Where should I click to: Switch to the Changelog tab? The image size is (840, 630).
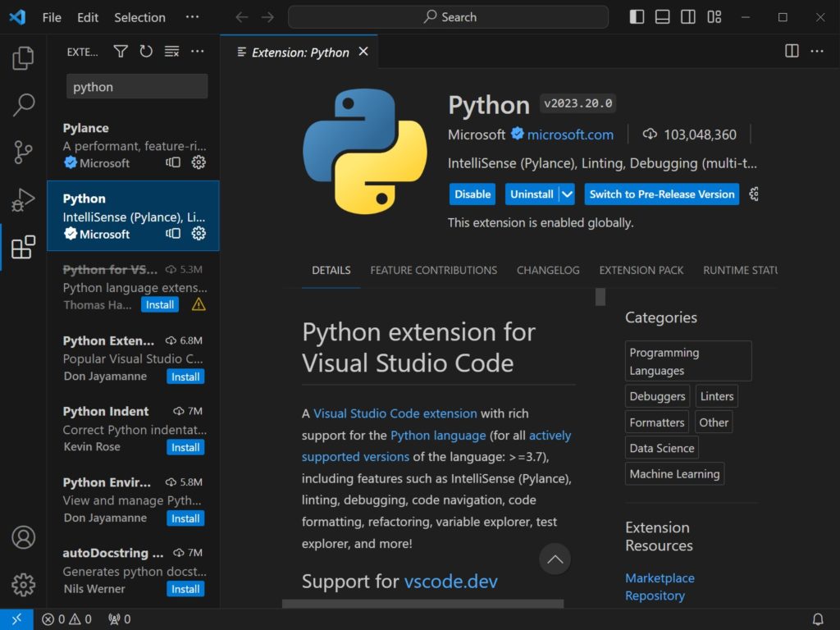pos(548,271)
